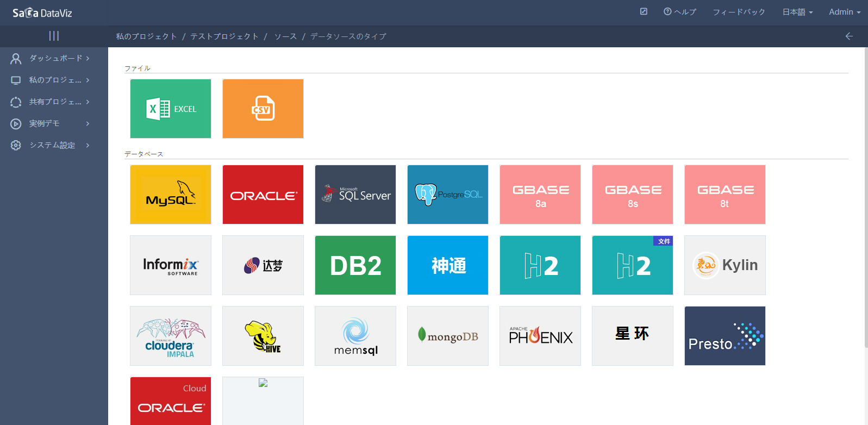Expand the 私のプロジェ... chevron
Viewport: 868px width, 425px height.
coord(88,80)
